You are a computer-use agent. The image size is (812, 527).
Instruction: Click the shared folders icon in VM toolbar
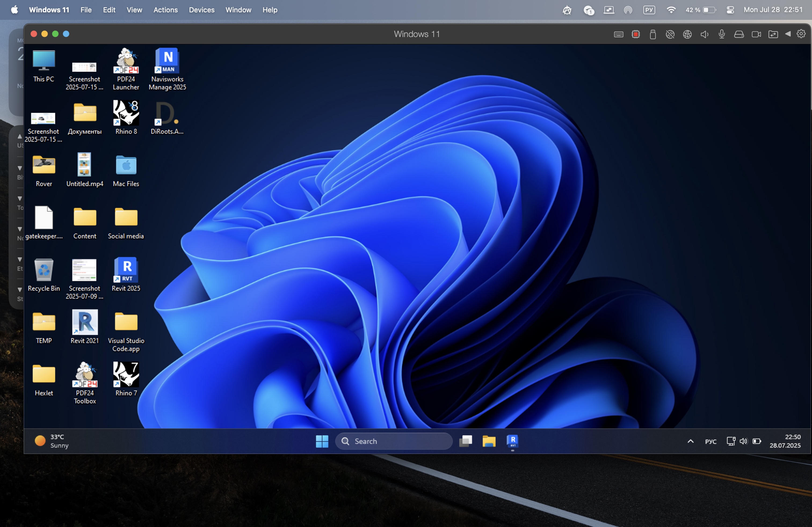pos(773,34)
